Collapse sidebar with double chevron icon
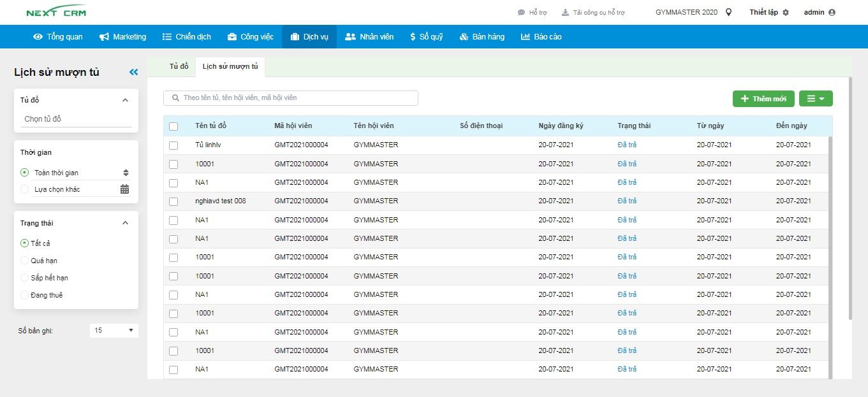 pos(133,73)
